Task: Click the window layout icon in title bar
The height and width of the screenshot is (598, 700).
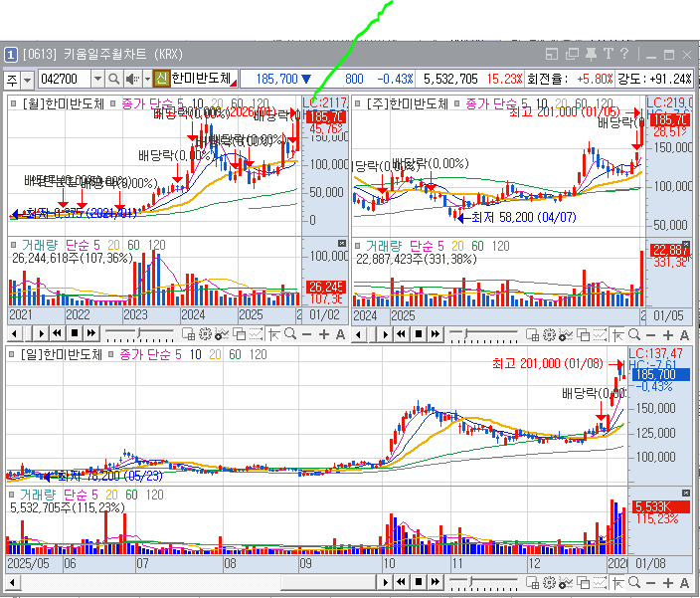Action: point(552,55)
